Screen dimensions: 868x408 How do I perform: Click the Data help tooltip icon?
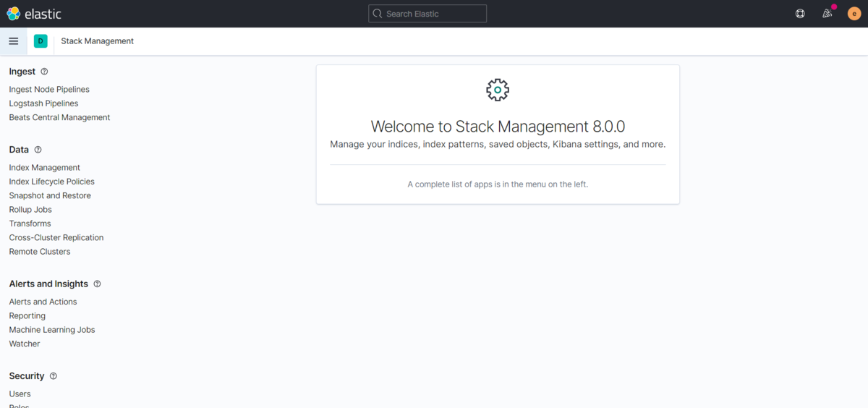[x=38, y=150]
